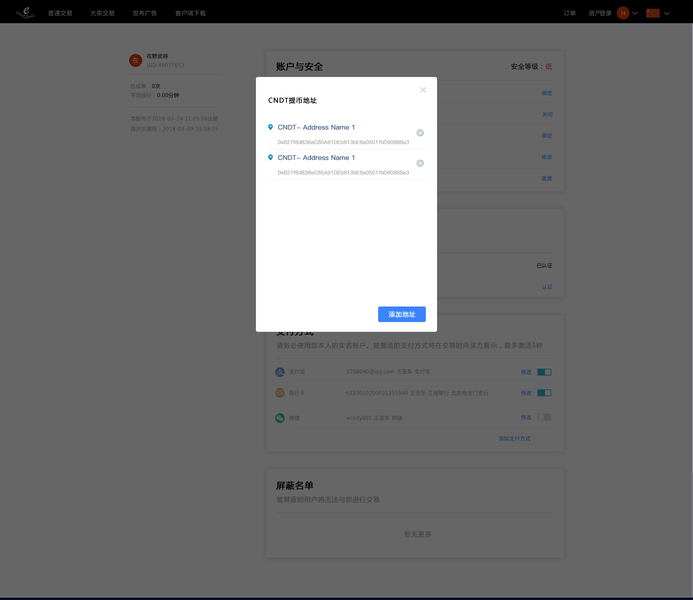Close the CNDT提币地址 dialog with the X
The height and width of the screenshot is (600, 693).
(x=423, y=90)
